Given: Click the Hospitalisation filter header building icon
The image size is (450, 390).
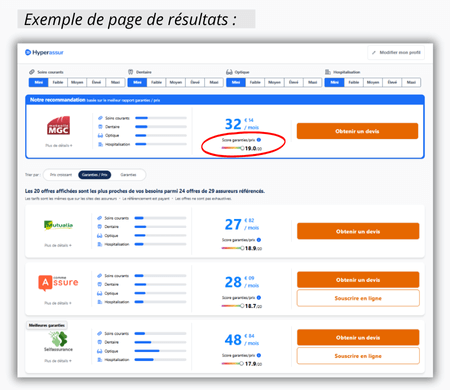Looking at the screenshot, I should tap(328, 72).
